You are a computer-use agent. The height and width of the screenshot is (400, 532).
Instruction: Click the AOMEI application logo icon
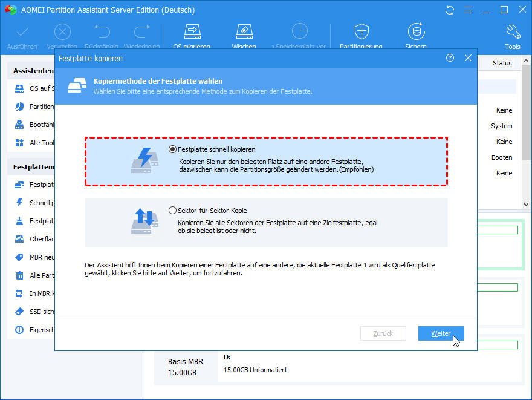point(10,10)
